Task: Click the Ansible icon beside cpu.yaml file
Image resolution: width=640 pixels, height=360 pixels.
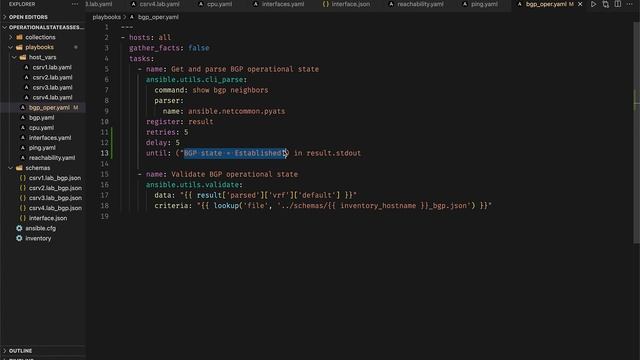Action: click(23, 128)
